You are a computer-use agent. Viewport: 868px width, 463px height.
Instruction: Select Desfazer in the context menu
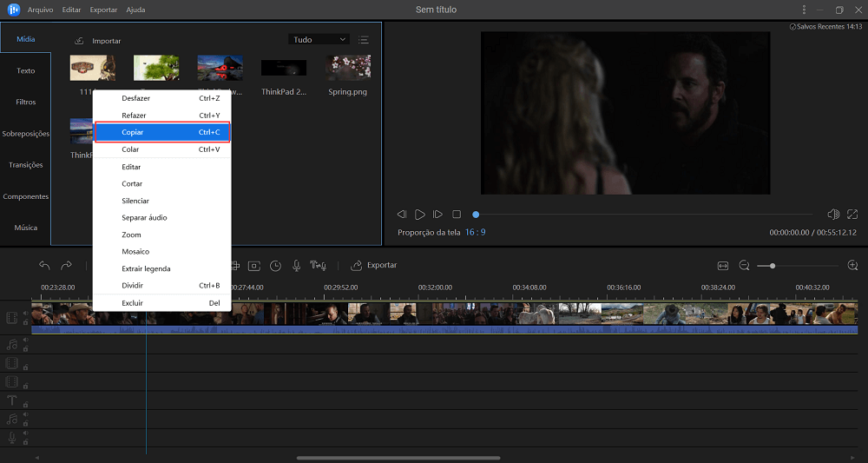tap(162, 98)
